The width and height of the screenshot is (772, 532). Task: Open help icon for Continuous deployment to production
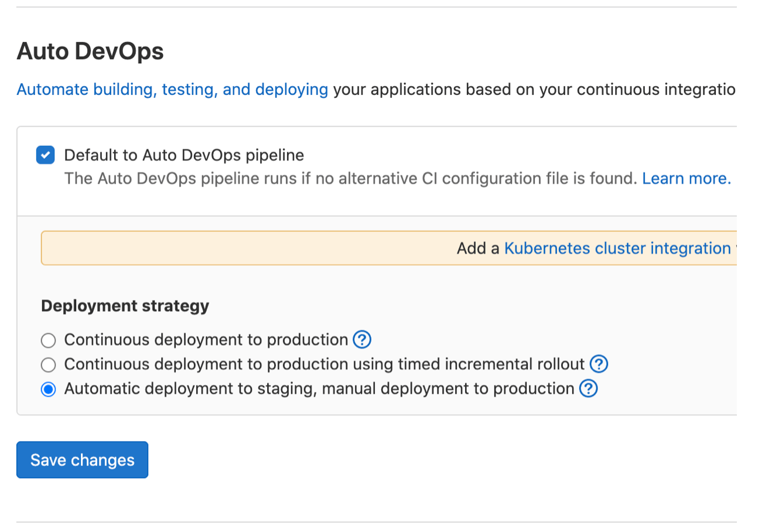click(x=362, y=339)
